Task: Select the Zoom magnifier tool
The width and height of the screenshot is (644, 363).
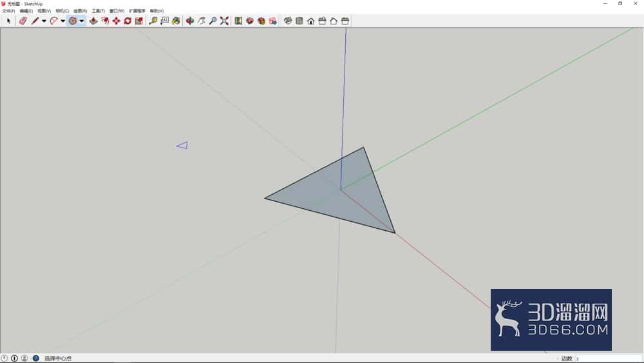Action: pos(213,21)
